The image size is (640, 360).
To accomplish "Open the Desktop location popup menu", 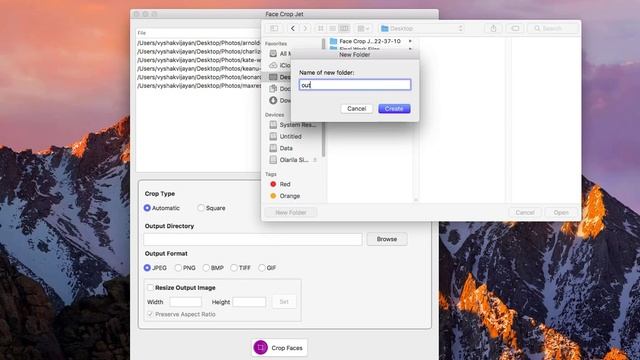I will [422, 28].
